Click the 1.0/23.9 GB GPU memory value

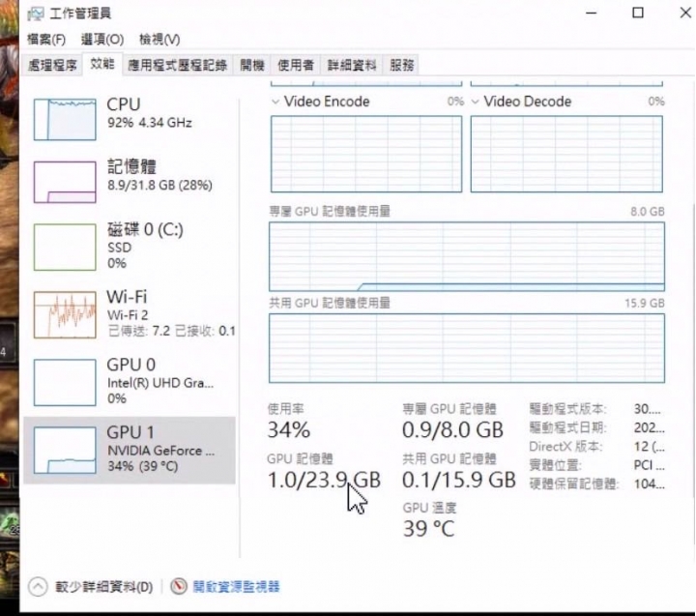tap(324, 480)
